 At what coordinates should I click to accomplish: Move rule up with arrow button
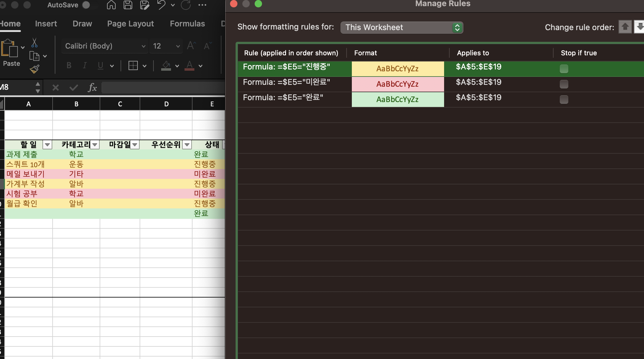click(625, 27)
